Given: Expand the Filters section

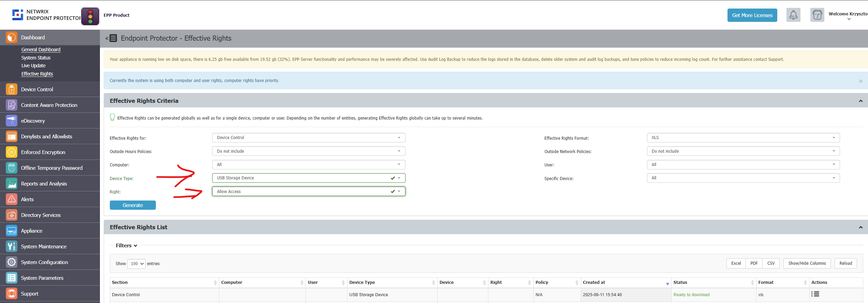Looking at the screenshot, I should [126, 246].
